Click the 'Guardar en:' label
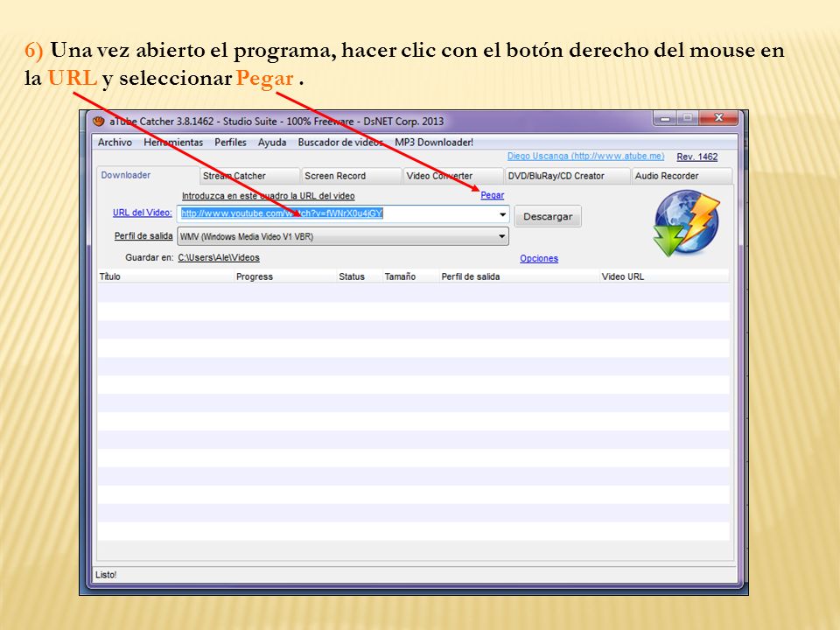 point(149,257)
